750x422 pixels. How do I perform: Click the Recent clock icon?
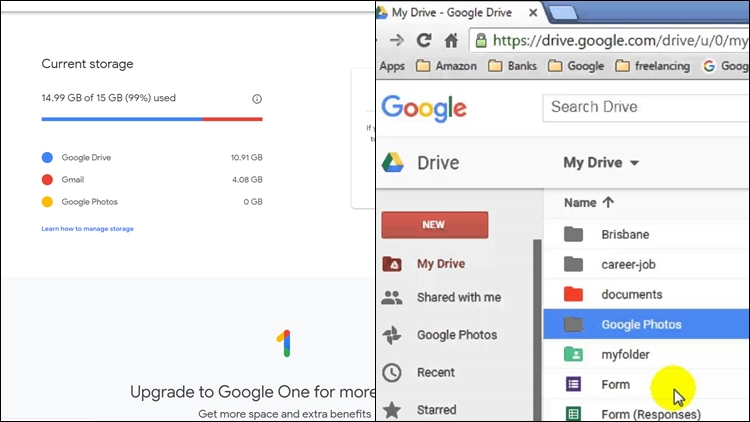click(x=392, y=373)
